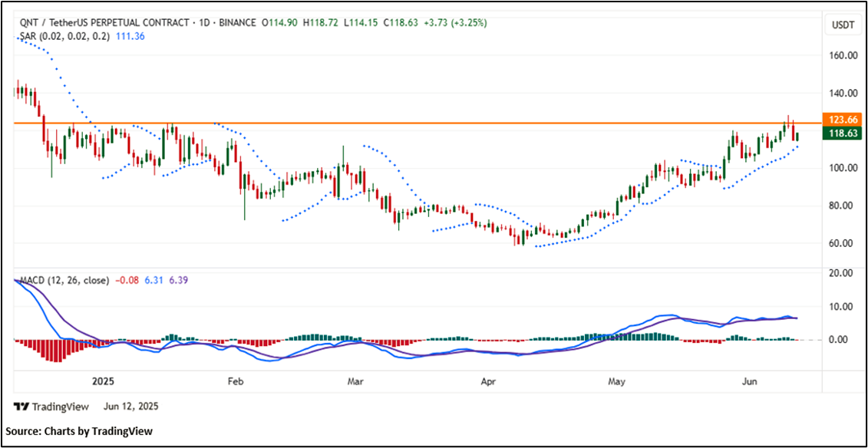Image resolution: width=868 pixels, height=448 pixels.
Task: Click the 80.00 price axis label
Action: [842, 206]
